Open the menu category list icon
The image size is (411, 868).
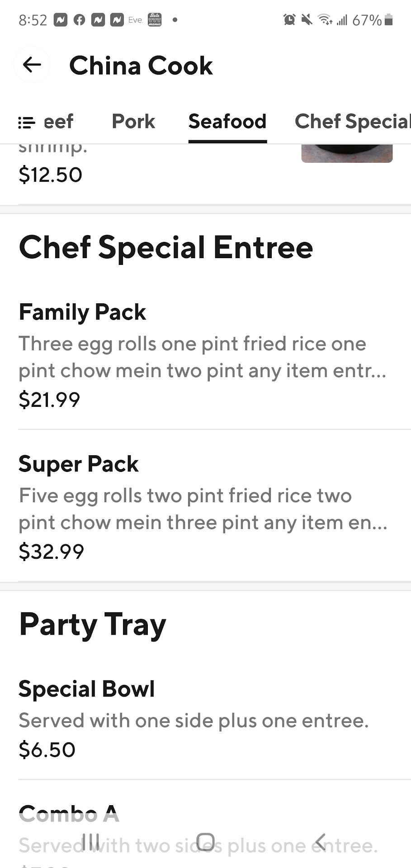point(26,123)
